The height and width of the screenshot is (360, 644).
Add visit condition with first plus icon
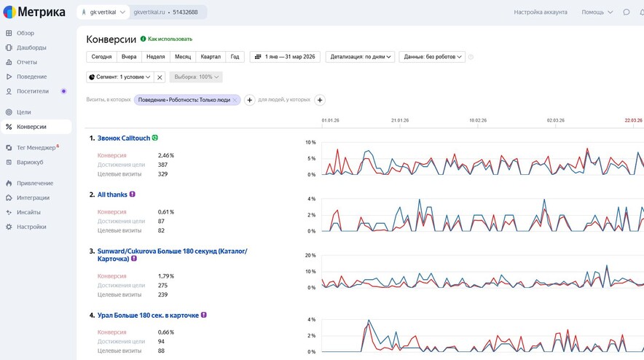click(x=249, y=100)
